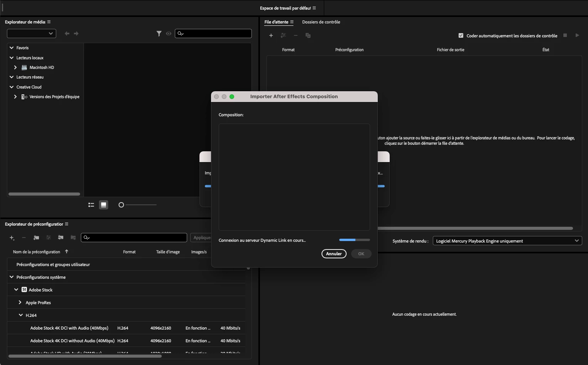Open preset settings icon

click(49, 238)
